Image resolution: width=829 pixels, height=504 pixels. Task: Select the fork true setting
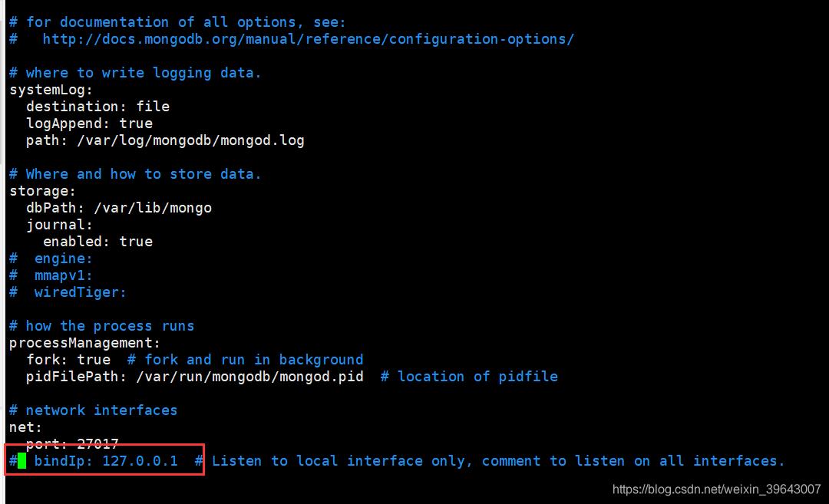(x=68, y=359)
